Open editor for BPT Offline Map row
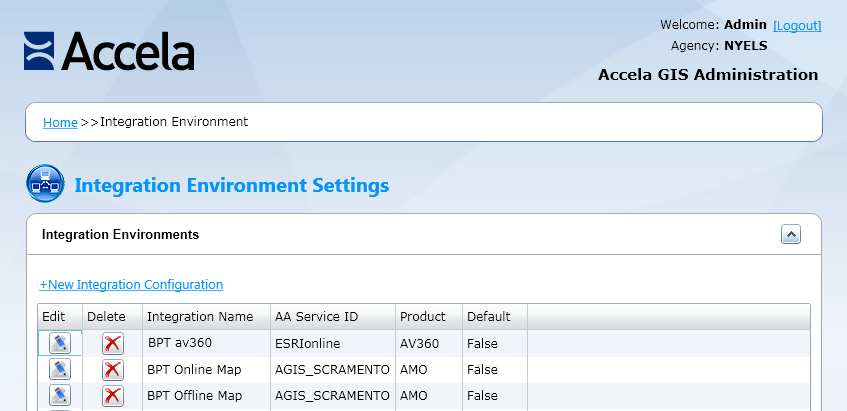Image resolution: width=847 pixels, height=411 pixels. [60, 395]
